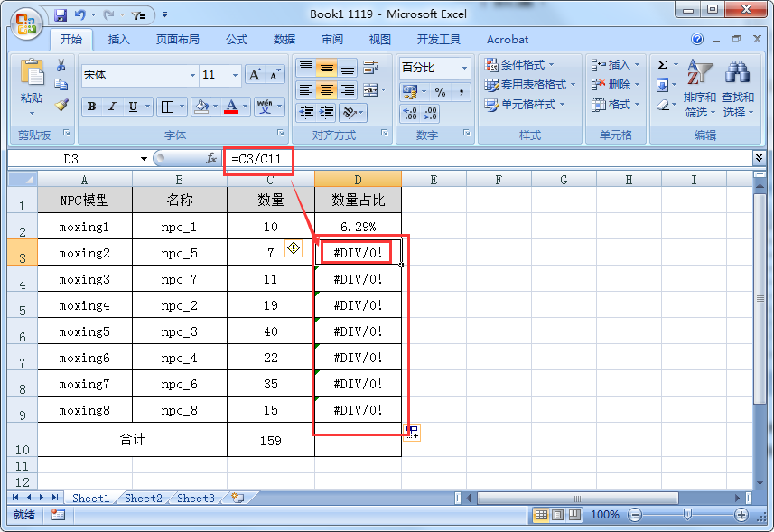The width and height of the screenshot is (774, 532).
Task: Expand the Name Box dropdown arrow
Action: pyautogui.click(x=144, y=159)
